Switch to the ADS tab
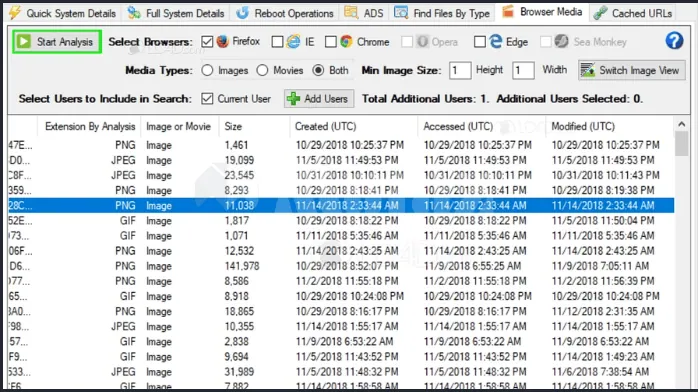Screen dimensions: 698x392 point(364,13)
